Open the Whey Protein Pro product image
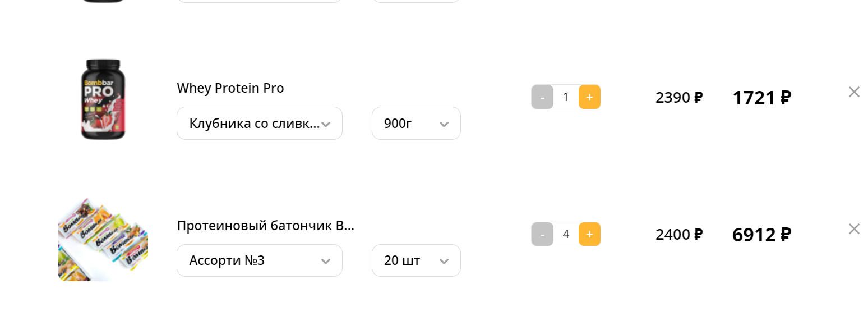This screenshot has width=868, height=311. (x=103, y=99)
